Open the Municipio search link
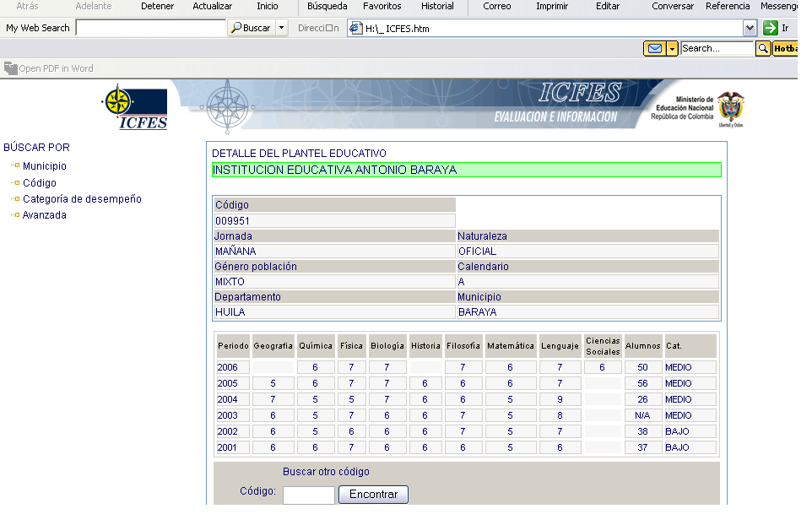Image resolution: width=812 pixels, height=525 pixels. click(45, 166)
